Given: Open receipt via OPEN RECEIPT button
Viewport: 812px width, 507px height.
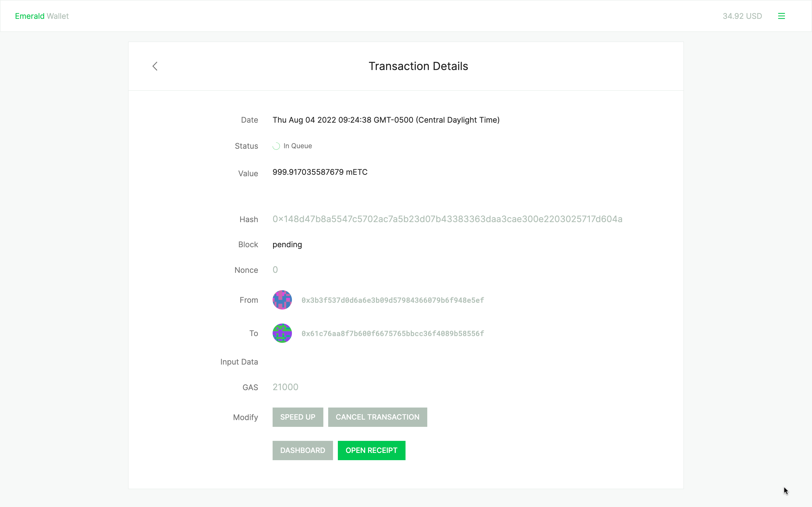Looking at the screenshot, I should (x=372, y=450).
